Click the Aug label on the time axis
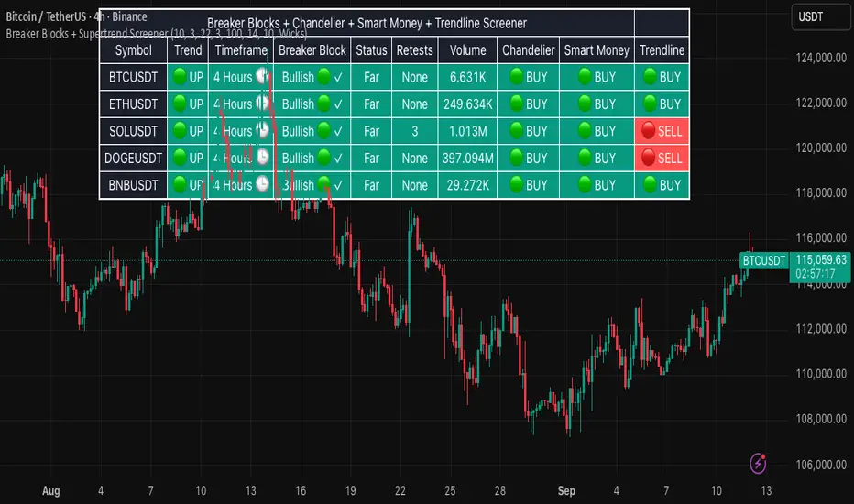The height and width of the screenshot is (504, 854). (x=51, y=490)
